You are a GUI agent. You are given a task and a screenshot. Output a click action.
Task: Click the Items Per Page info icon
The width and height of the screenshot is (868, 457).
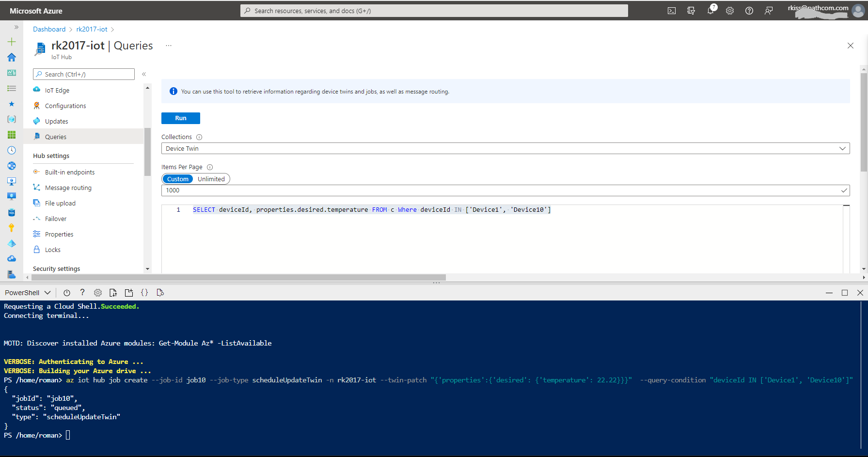210,167
